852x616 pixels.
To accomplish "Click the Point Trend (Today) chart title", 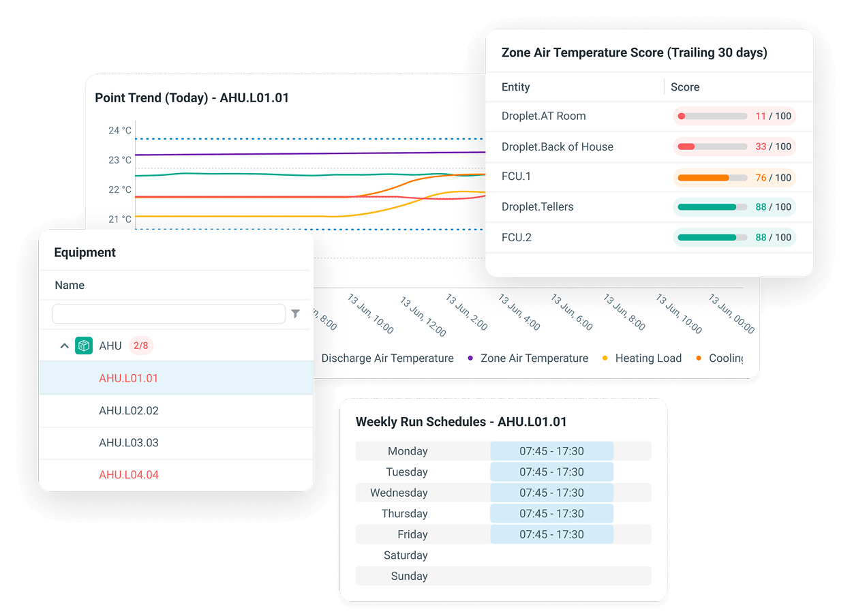I will (x=192, y=98).
